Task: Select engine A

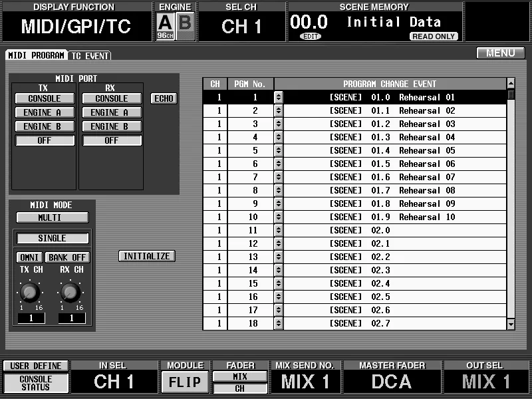Action: tap(165, 27)
